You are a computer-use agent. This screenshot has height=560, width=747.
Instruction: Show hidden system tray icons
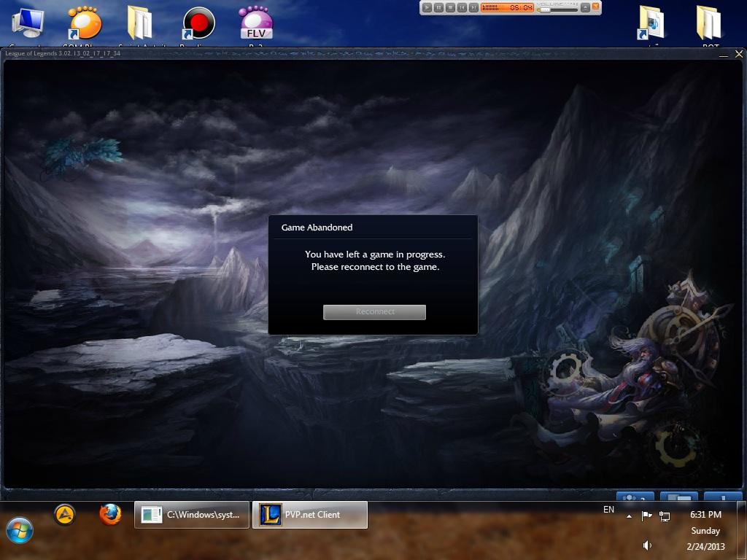pos(630,516)
